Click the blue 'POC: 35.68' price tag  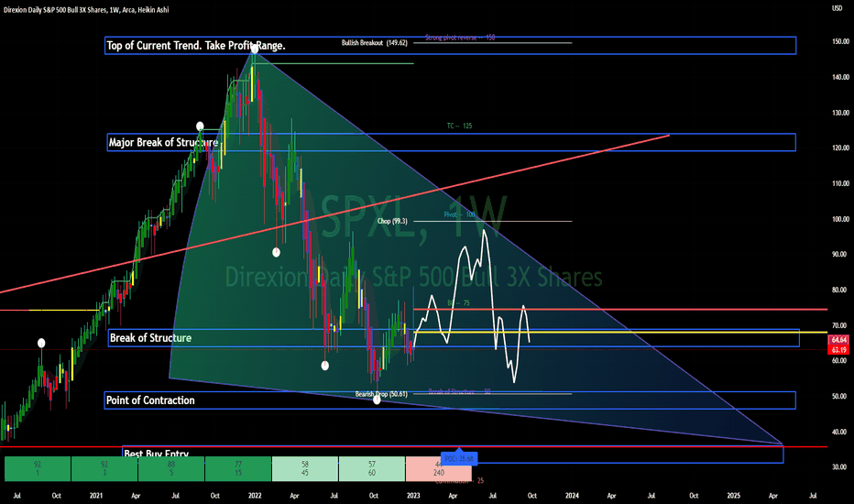click(459, 459)
